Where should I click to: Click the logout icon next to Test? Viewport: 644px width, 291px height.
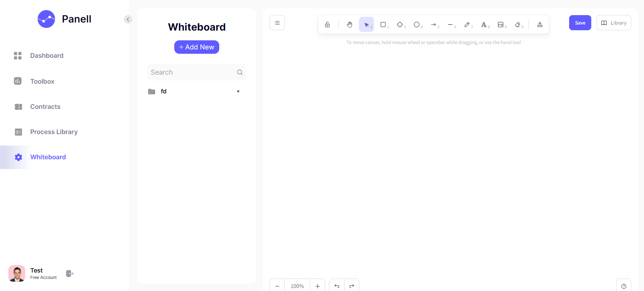(70, 274)
